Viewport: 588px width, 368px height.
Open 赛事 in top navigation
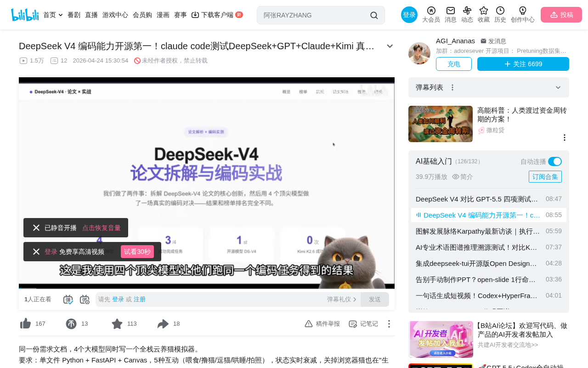tap(181, 15)
